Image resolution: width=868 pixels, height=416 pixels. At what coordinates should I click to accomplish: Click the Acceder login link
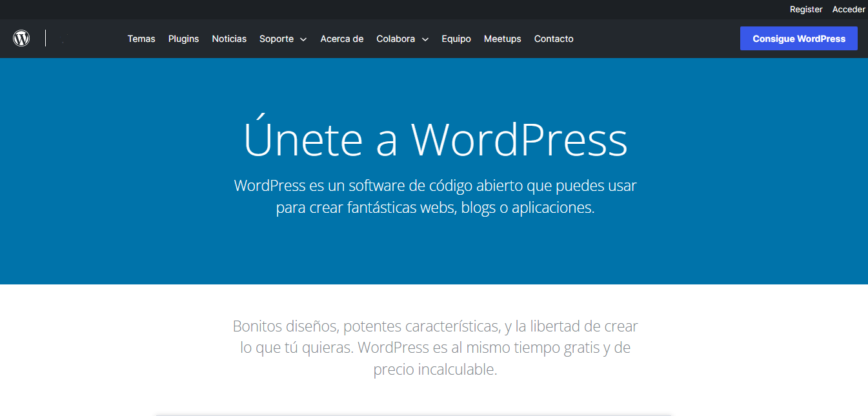[x=849, y=9]
